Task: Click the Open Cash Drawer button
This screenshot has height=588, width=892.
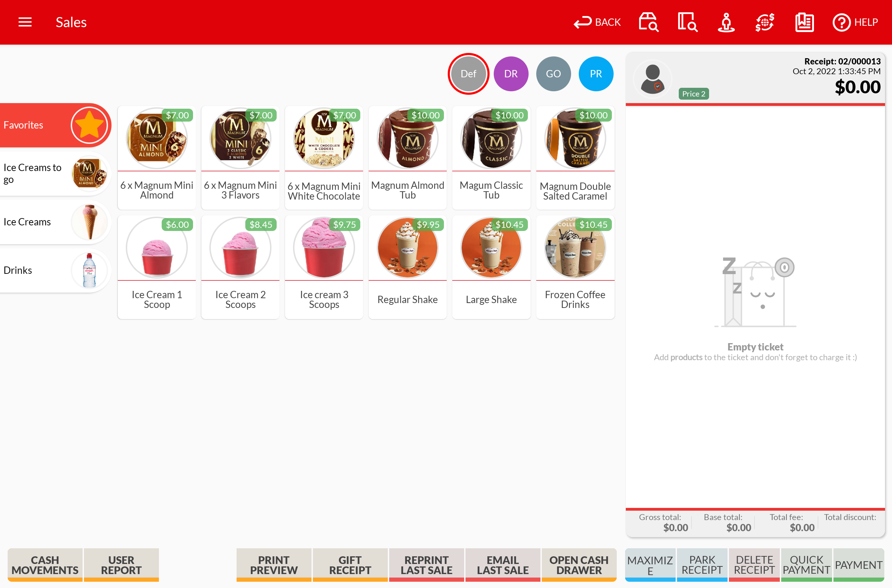Action: tap(578, 564)
